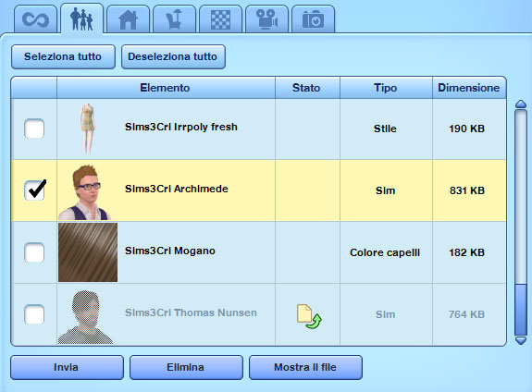This screenshot has height=392, width=532.
Task: Select the Archimede Sim portrait thumbnail
Action: [x=85, y=191]
